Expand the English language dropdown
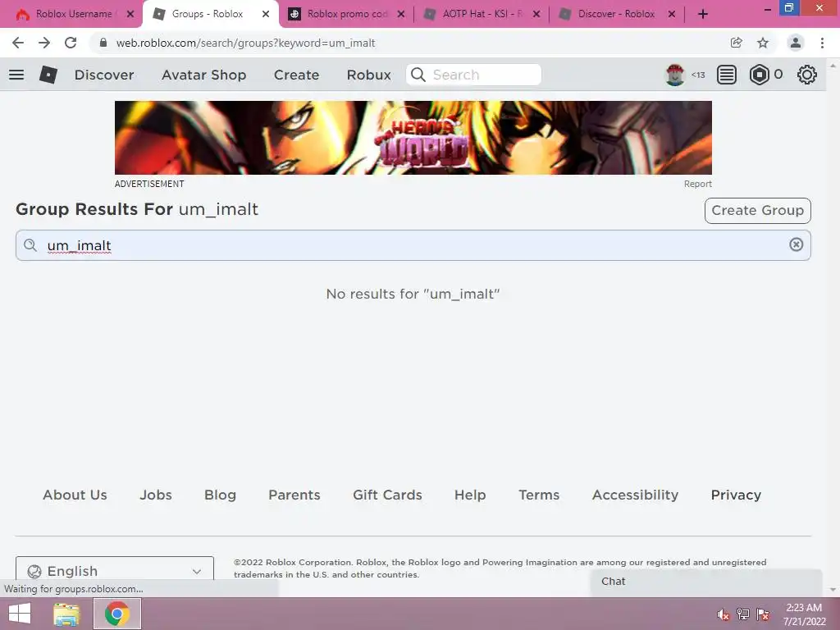The image size is (840, 630). pyautogui.click(x=115, y=571)
